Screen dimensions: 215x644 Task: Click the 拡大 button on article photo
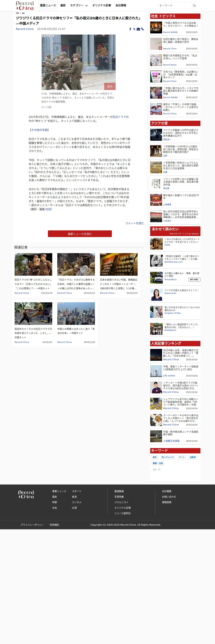click(110, 86)
